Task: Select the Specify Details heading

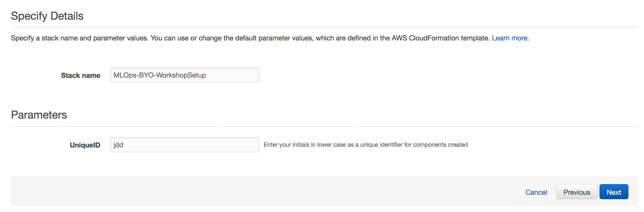Action: 47,16
